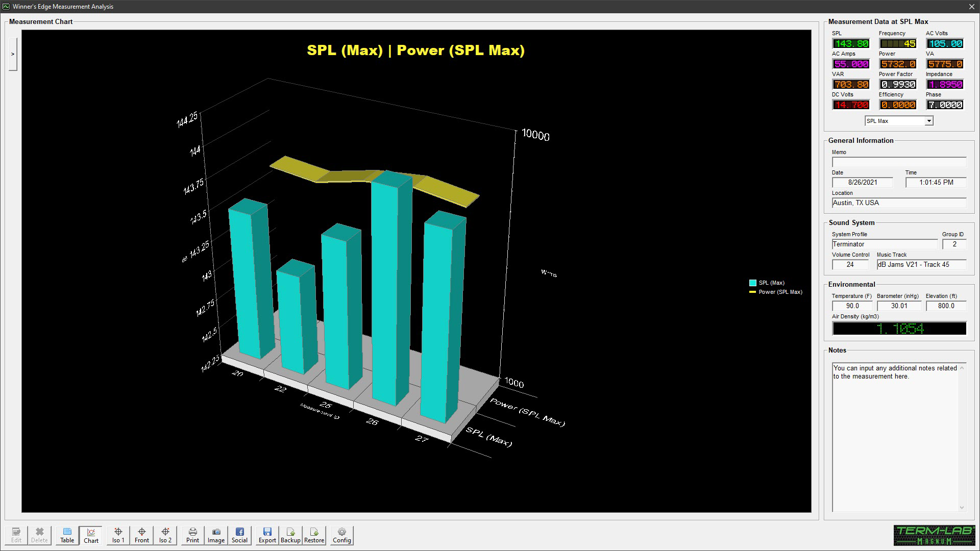This screenshot has width=980, height=551.
Task: Switch the chart to Front view
Action: 142,535
